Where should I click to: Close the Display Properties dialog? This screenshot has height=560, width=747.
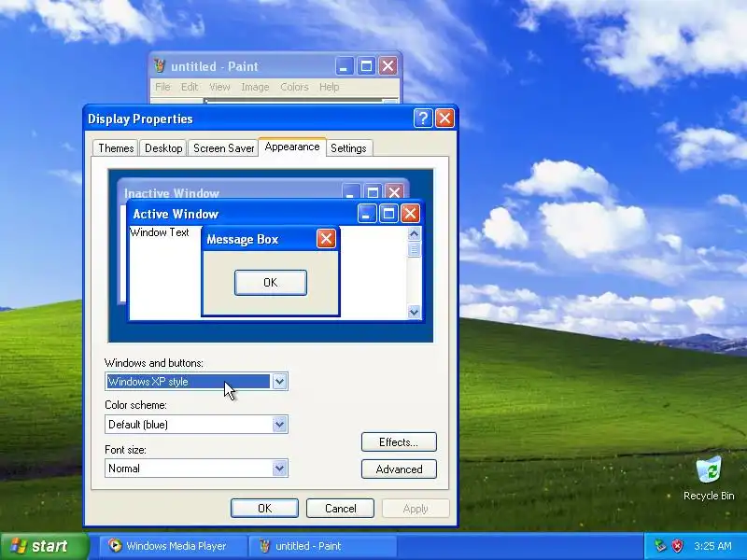coord(445,119)
